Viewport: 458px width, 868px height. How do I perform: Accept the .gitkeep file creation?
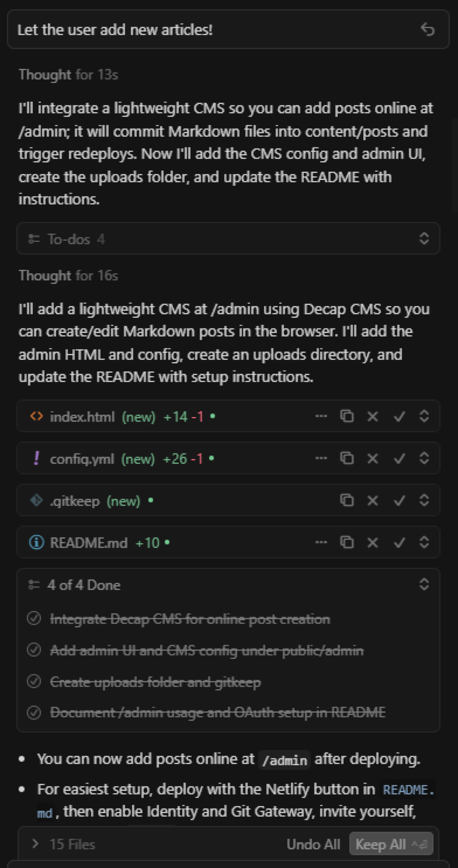click(399, 501)
